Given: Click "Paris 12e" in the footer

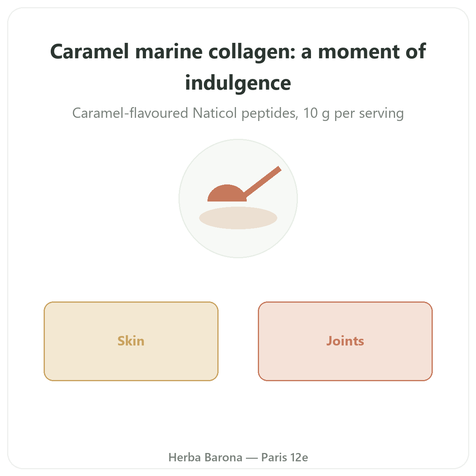Looking at the screenshot, I should [x=284, y=457].
